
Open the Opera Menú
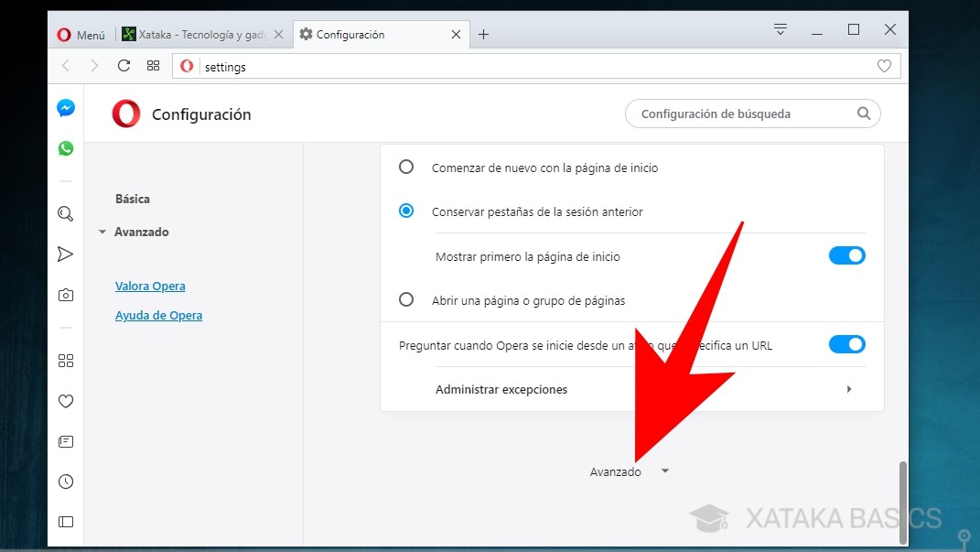click(x=81, y=33)
